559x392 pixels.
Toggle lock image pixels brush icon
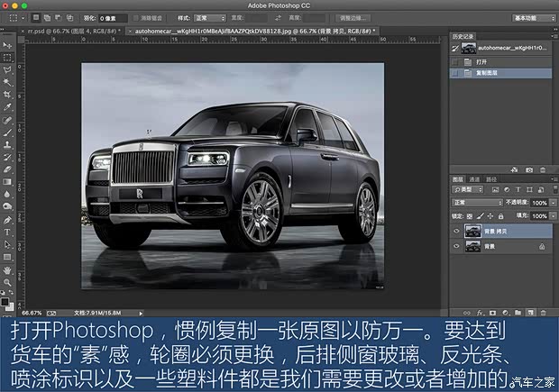[x=481, y=216]
